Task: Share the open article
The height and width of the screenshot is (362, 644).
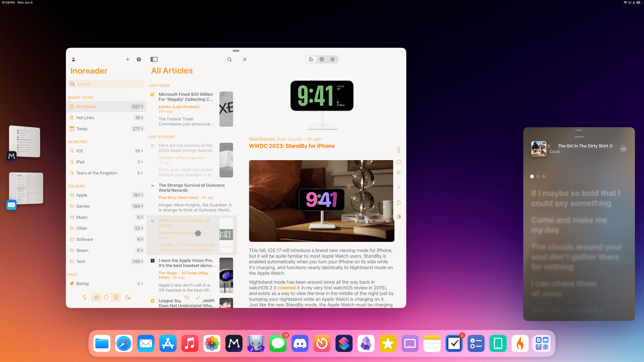Action: point(398,202)
